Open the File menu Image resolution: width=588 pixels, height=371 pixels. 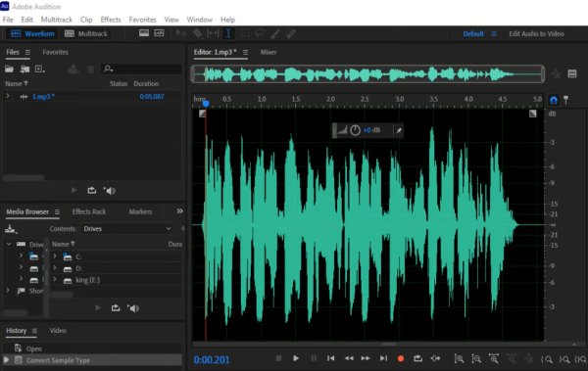(x=8, y=20)
